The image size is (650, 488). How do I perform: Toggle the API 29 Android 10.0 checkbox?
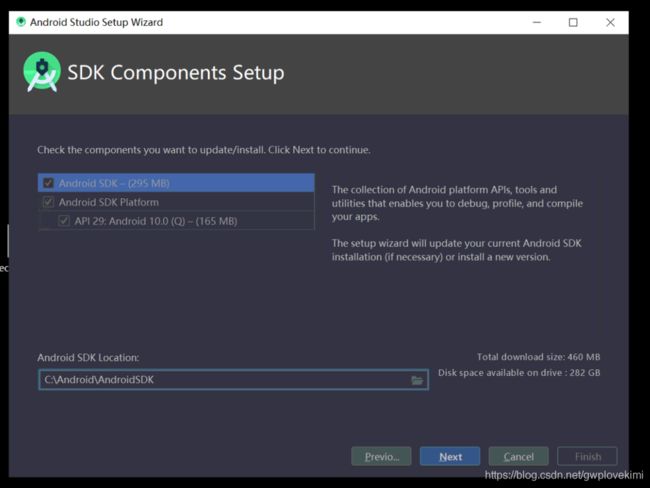64,221
